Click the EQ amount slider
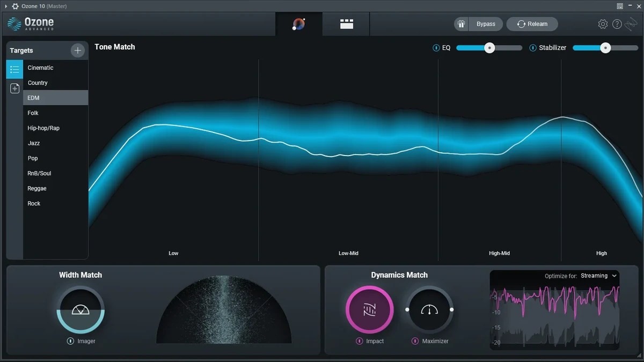Viewport: 644px width, 362px height. pyautogui.click(x=489, y=48)
